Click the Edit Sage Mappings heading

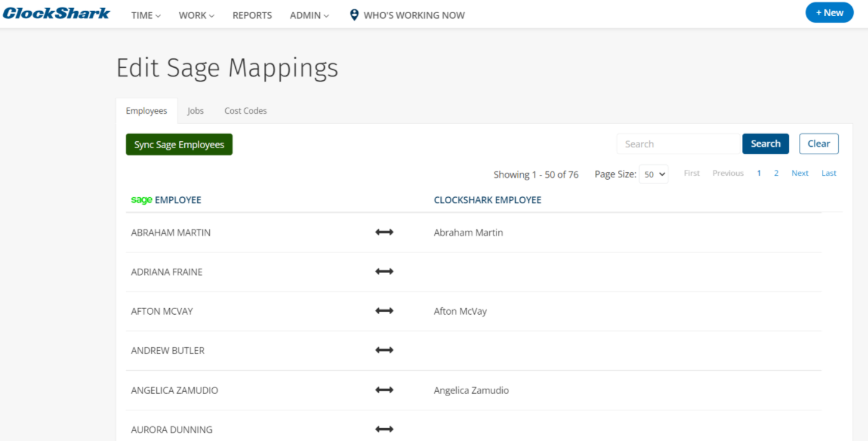click(x=227, y=68)
